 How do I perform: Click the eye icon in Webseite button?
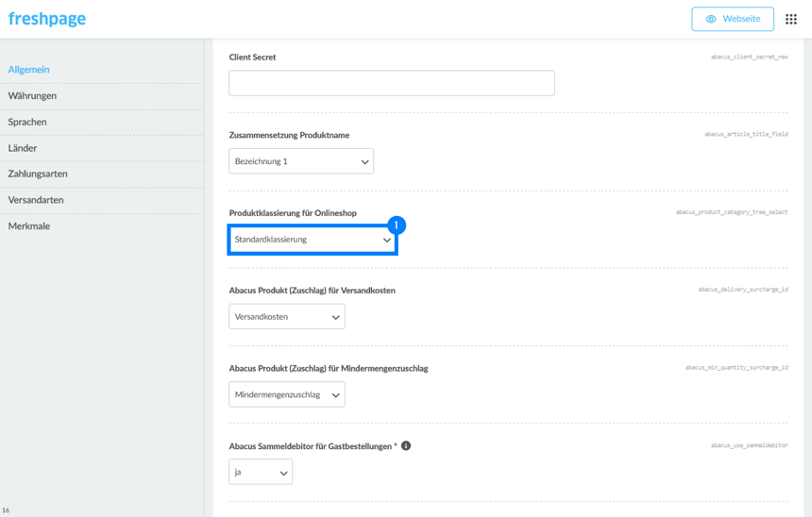tap(711, 19)
